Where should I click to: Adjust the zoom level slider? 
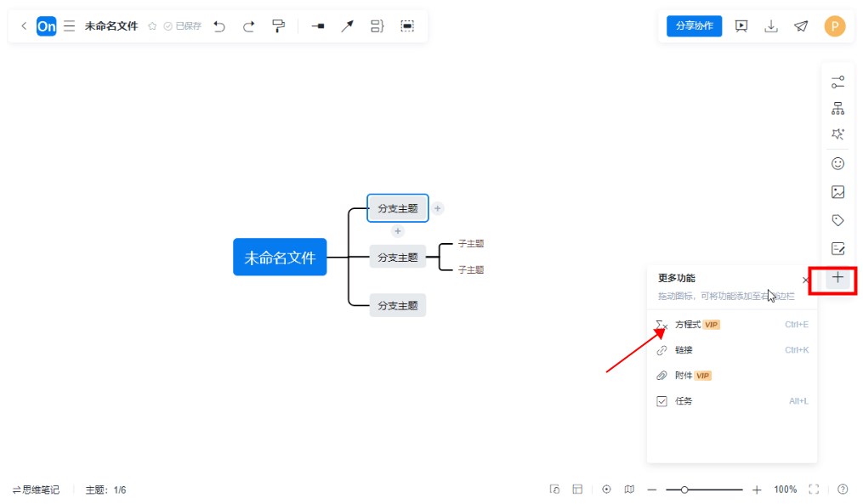pos(684,490)
